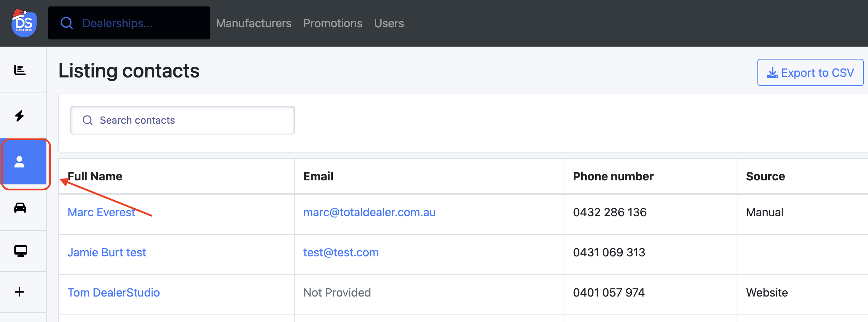Screen dimensions: 868x322
Task: Click the Full Name column header
Action: point(95,176)
